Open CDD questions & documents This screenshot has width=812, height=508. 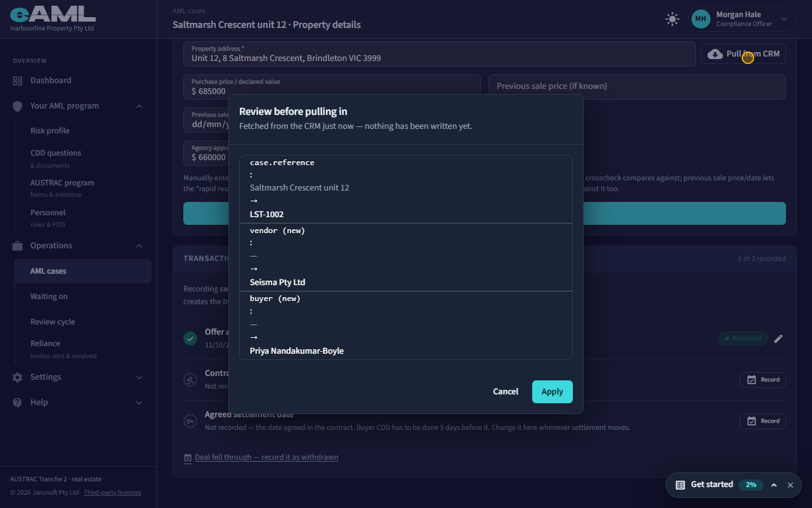82,158
